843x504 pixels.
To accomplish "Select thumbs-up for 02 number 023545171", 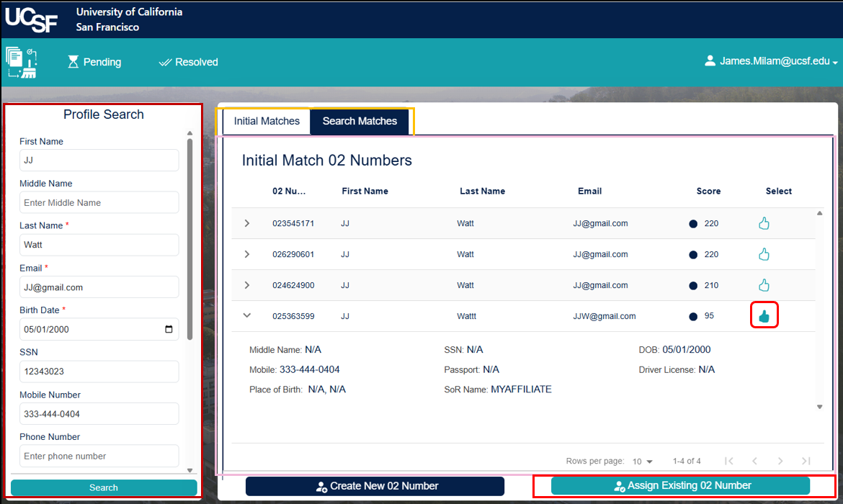I will pos(764,224).
